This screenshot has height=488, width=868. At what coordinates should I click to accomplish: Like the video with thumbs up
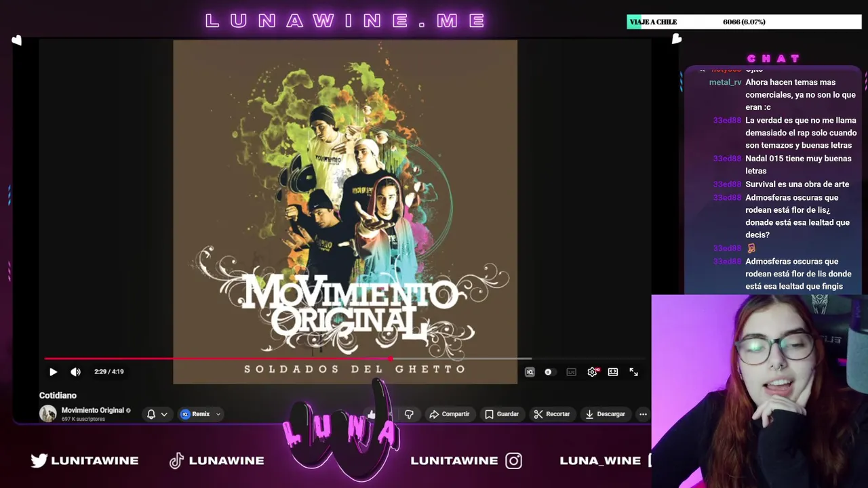372,414
